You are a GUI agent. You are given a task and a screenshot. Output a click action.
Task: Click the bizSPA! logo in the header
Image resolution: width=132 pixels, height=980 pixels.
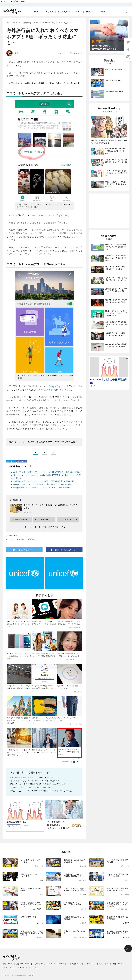click(12, 11)
